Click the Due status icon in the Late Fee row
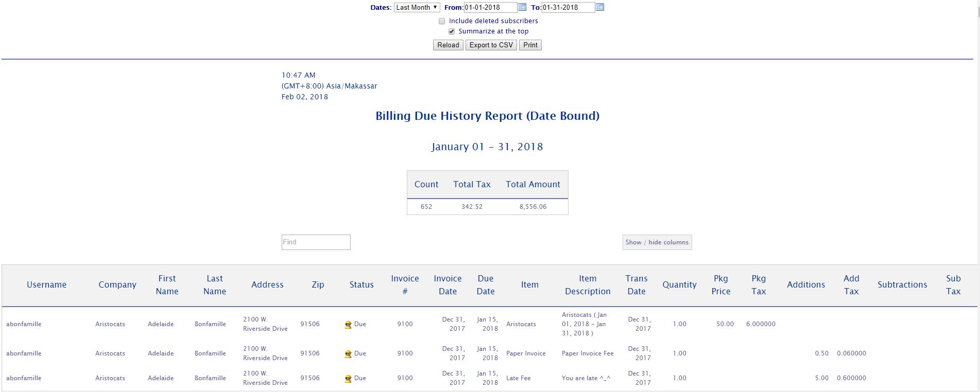This screenshot has width=980, height=392. point(348,379)
